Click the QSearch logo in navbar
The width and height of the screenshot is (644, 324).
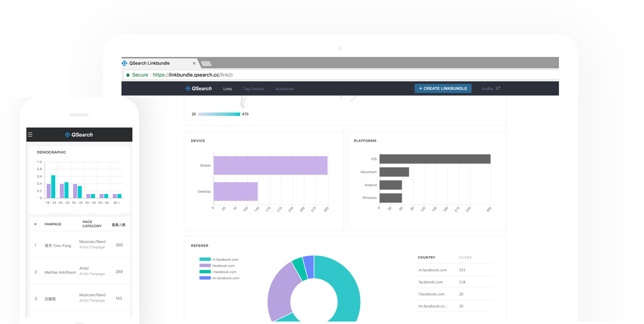[x=199, y=89]
